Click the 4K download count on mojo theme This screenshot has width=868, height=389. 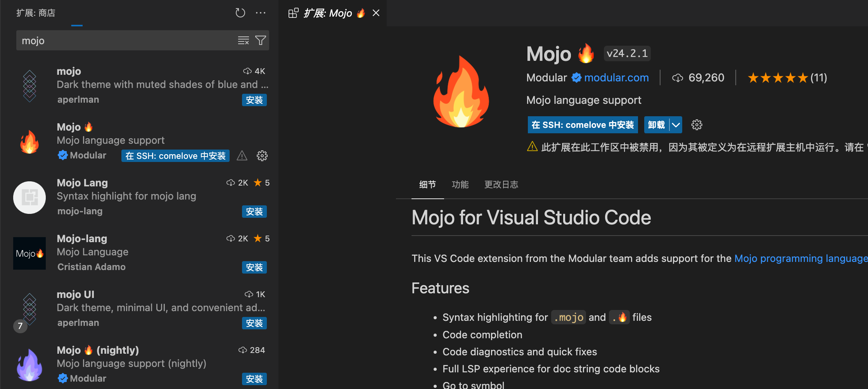click(254, 71)
